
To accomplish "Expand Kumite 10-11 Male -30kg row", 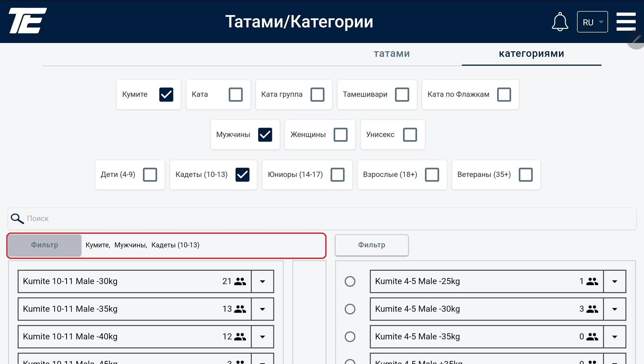I will tap(262, 282).
